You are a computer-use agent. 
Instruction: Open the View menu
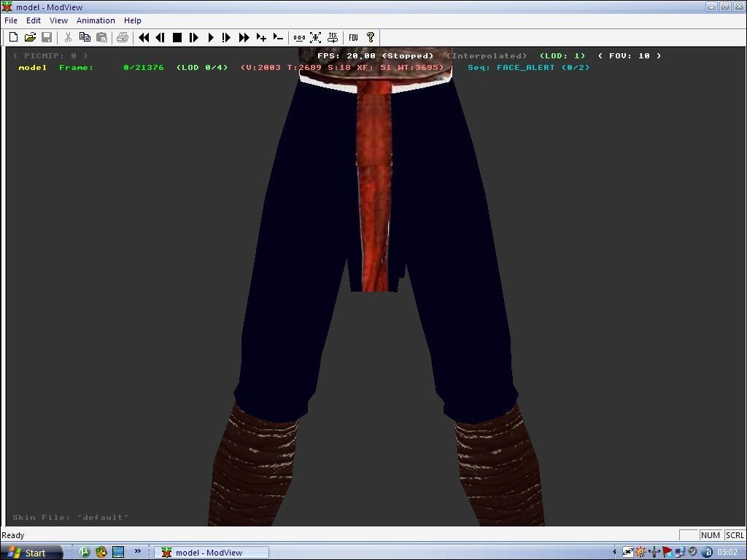(58, 20)
